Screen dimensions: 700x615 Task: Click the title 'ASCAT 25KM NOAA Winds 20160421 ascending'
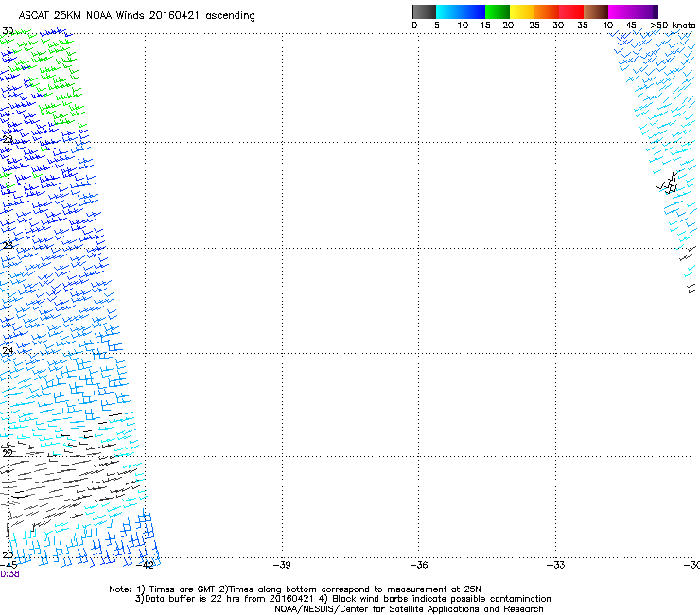(136, 16)
